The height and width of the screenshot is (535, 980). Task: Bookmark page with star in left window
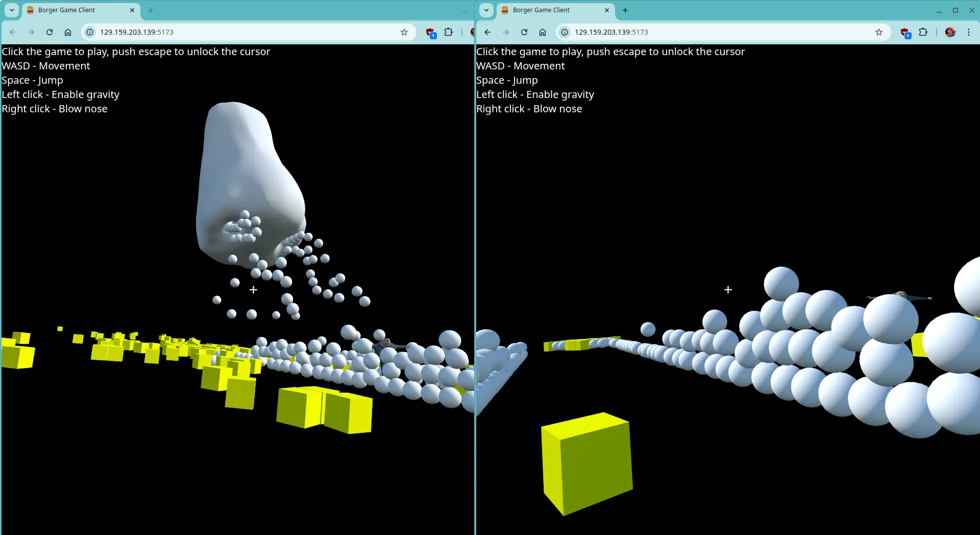click(x=404, y=32)
